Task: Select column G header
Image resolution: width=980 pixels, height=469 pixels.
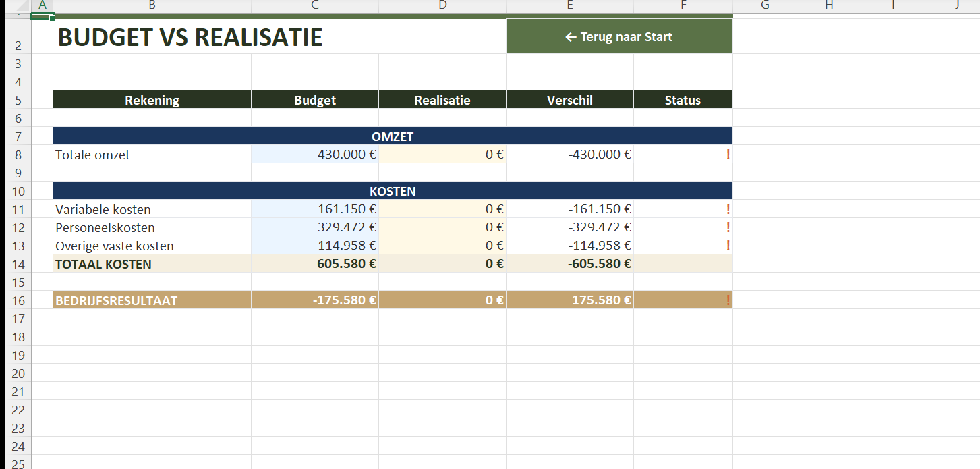Action: [764, 5]
